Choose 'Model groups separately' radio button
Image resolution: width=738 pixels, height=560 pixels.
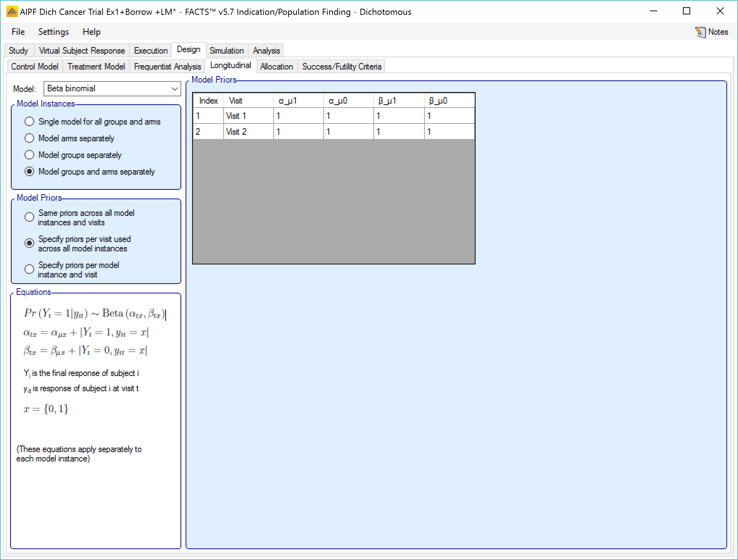(x=29, y=155)
